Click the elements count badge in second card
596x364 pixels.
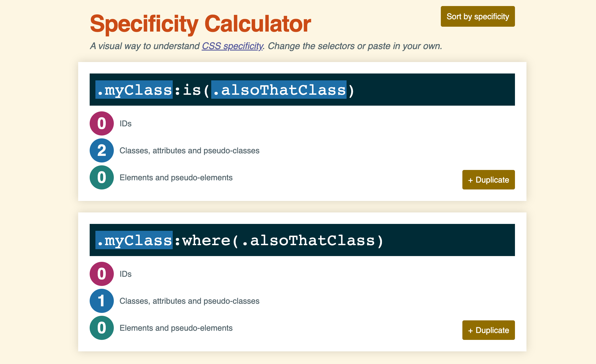102,328
